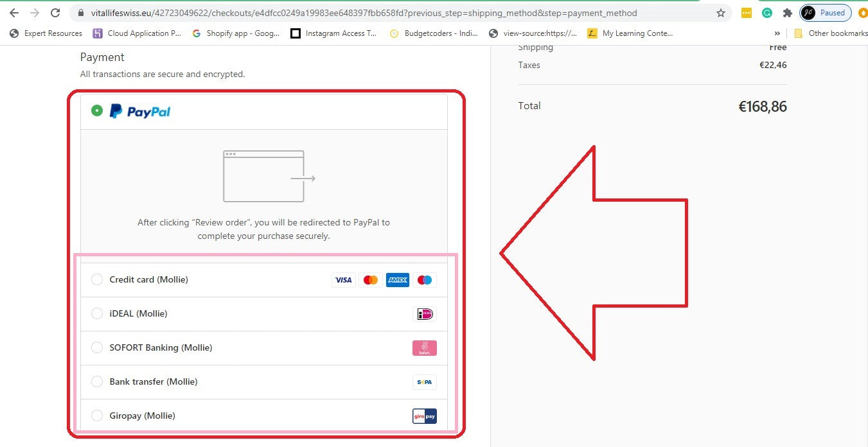Expand the hidden bookmarks overflow chevron

(777, 33)
